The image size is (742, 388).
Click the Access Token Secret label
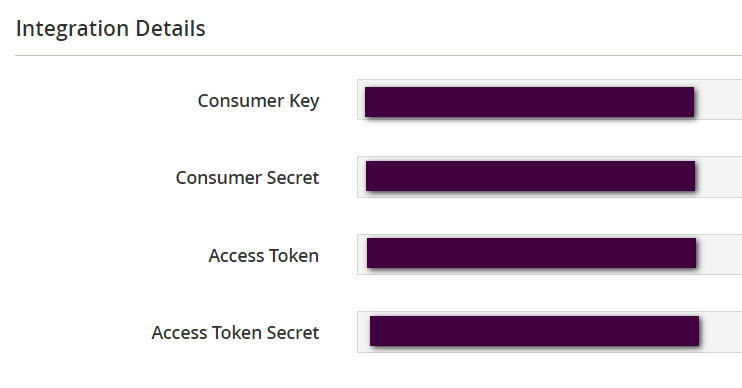click(235, 333)
